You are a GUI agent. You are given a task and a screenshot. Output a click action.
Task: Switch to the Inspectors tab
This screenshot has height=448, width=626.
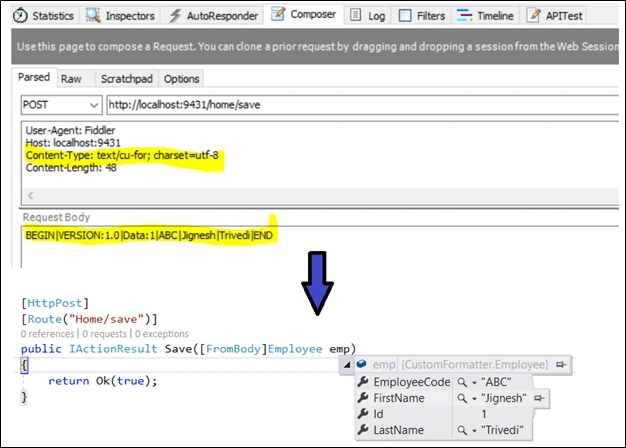tap(120, 16)
